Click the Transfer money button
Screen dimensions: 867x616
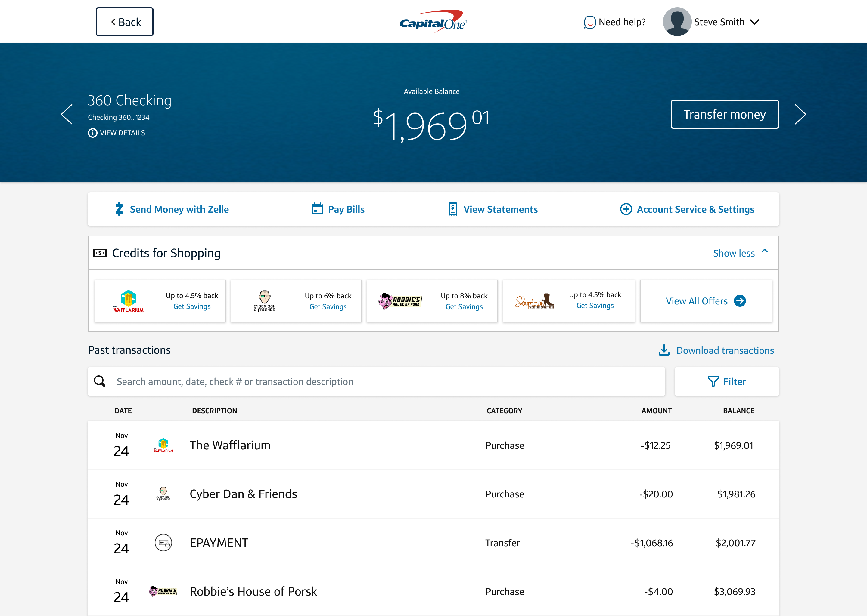click(724, 114)
